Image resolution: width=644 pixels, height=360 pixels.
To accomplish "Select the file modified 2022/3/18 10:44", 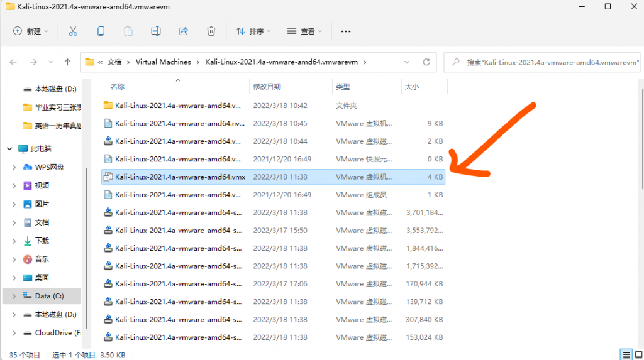I will (x=273, y=141).
